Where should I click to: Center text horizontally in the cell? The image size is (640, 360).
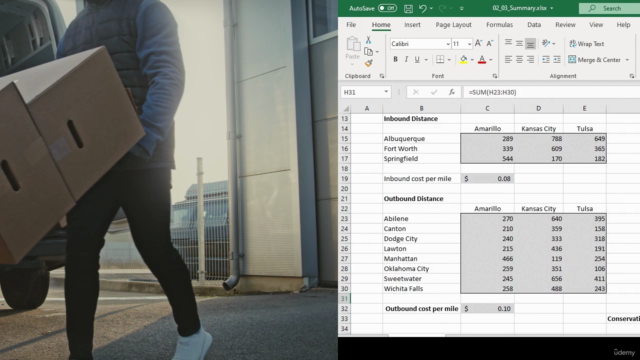tap(519, 60)
